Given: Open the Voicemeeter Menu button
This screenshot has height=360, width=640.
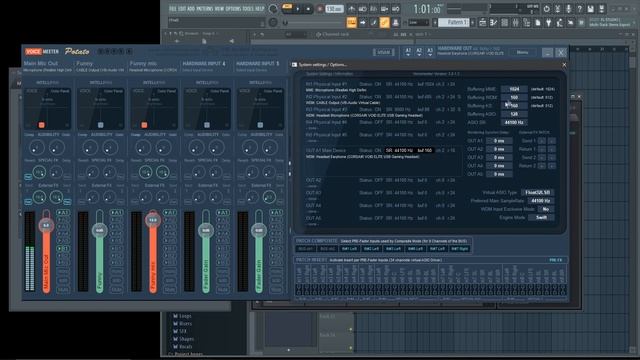Looking at the screenshot, I should [x=522, y=52].
